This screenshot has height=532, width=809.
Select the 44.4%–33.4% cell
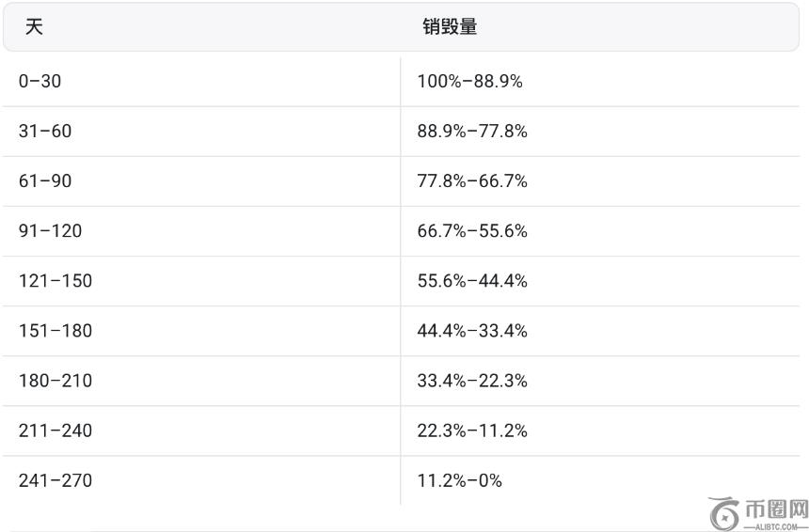(x=472, y=331)
